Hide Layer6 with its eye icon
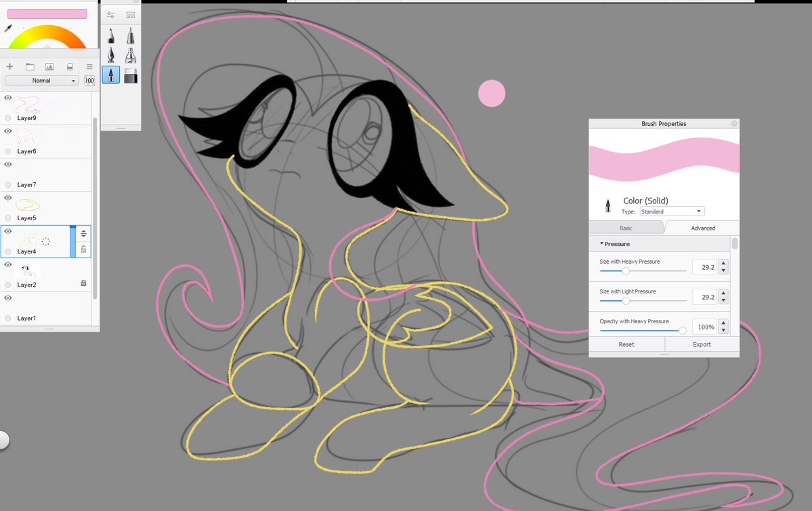 click(7, 131)
